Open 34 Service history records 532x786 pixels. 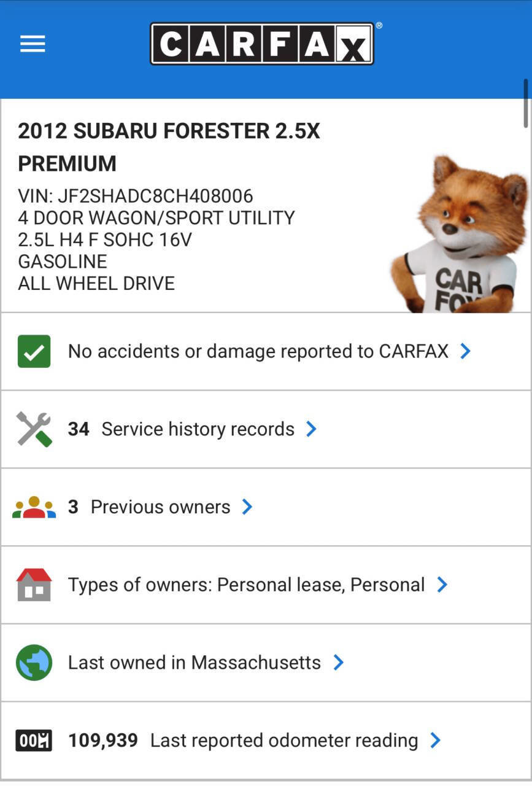coord(198,429)
